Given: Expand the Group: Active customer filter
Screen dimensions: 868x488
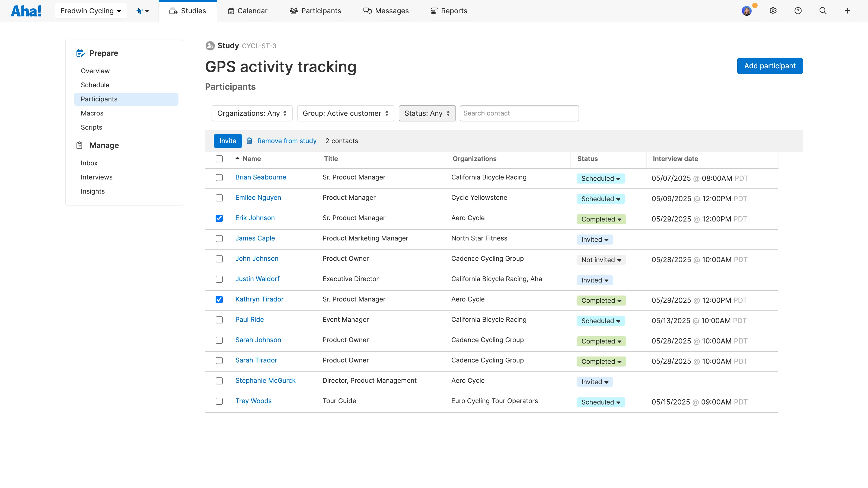Looking at the screenshot, I should [345, 113].
